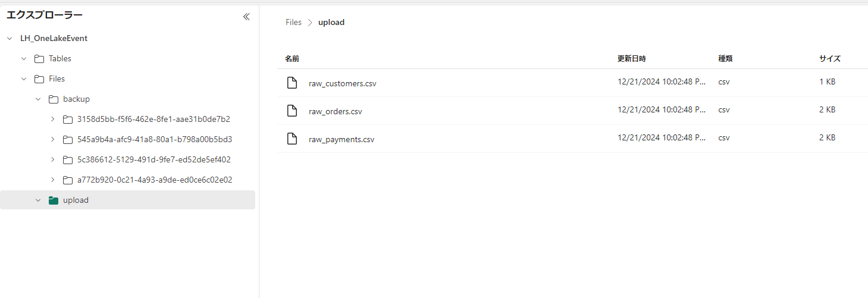This screenshot has width=868, height=298.
Task: Open folder a772b920-0c21-4a93-a9de-ed0ce6c02e02
Action: point(155,180)
